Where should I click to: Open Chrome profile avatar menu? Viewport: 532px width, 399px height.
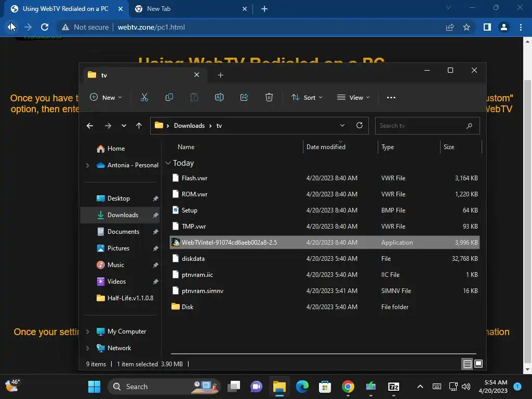pos(504,27)
